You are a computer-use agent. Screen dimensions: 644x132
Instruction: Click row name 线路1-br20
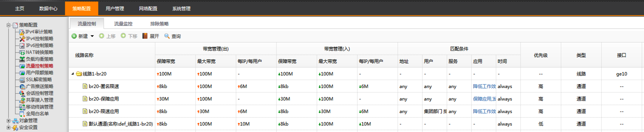click(94, 74)
